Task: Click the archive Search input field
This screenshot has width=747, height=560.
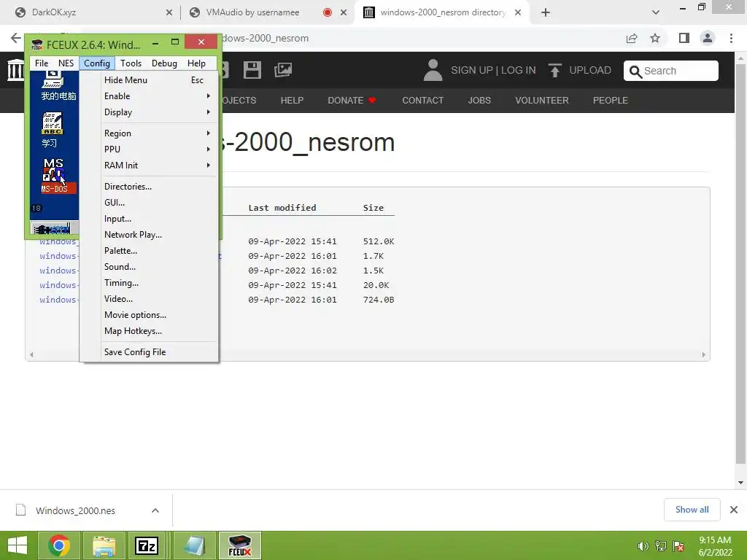Action: (671, 71)
